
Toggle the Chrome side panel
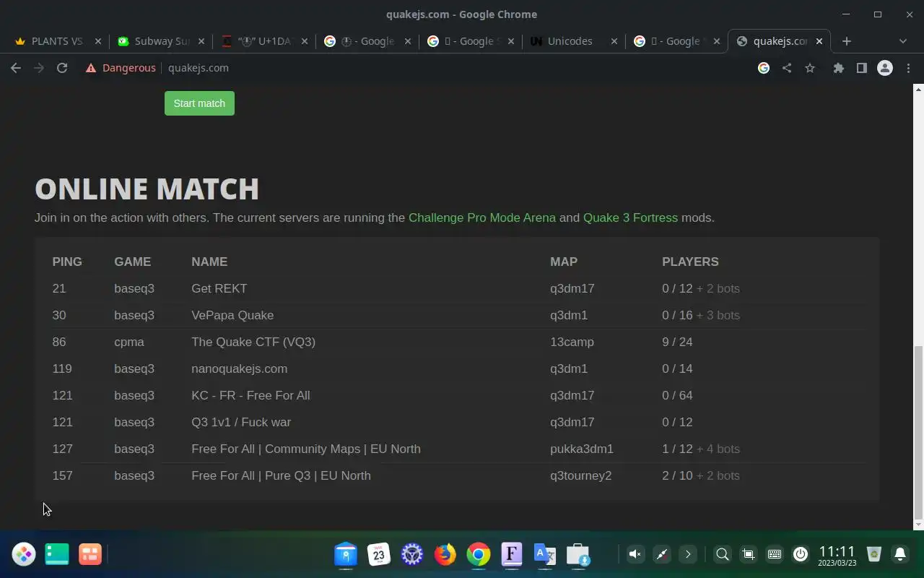point(861,68)
